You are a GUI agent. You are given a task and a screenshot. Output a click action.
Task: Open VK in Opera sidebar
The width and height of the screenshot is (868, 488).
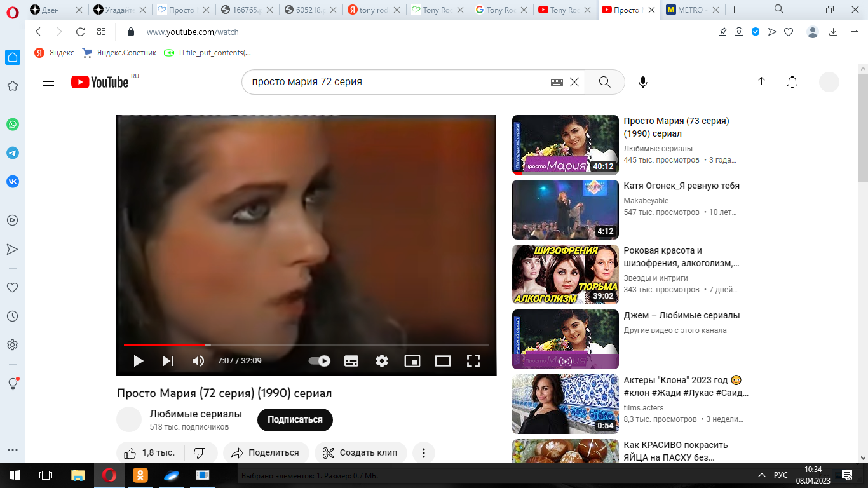(13, 182)
